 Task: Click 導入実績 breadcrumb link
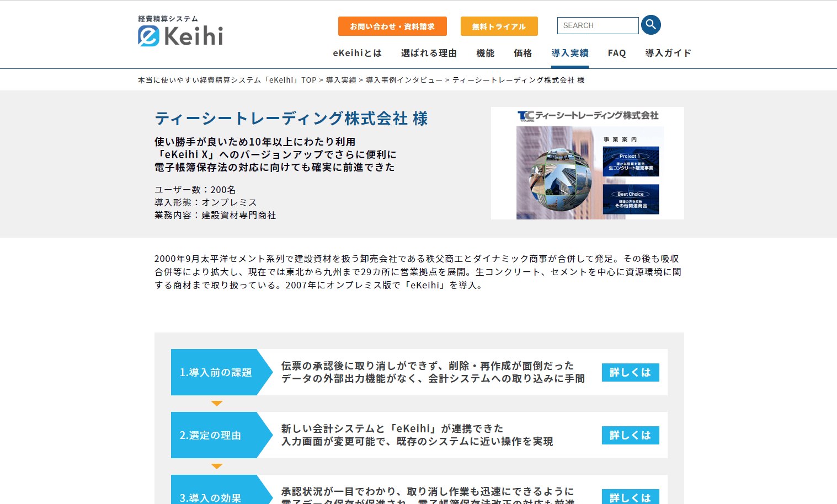[x=341, y=80]
